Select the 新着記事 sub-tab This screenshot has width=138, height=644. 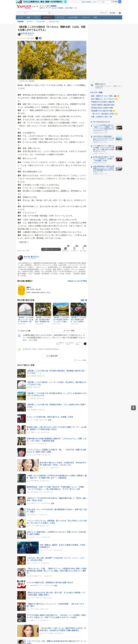point(21,21)
